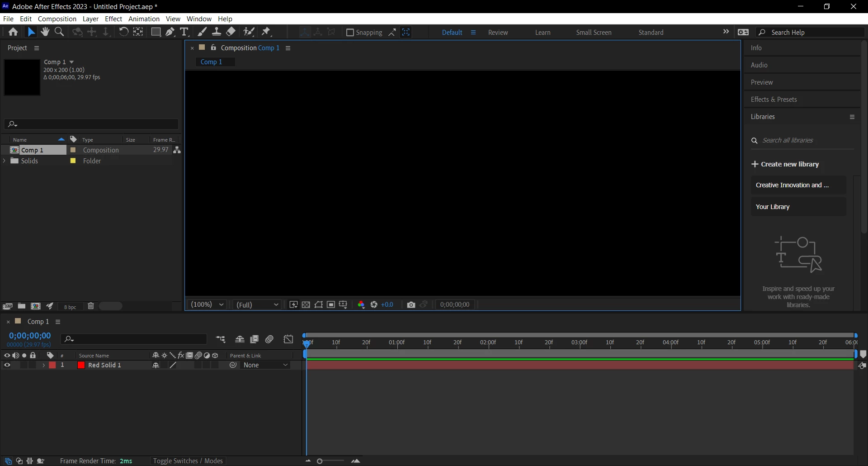Toggle transparency grid in the viewer

coord(306,305)
